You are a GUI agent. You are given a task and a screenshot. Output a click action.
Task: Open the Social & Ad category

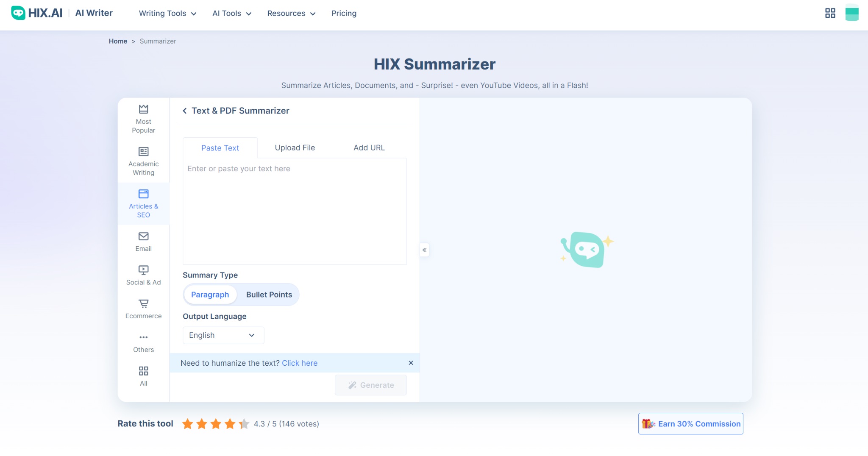[143, 276]
